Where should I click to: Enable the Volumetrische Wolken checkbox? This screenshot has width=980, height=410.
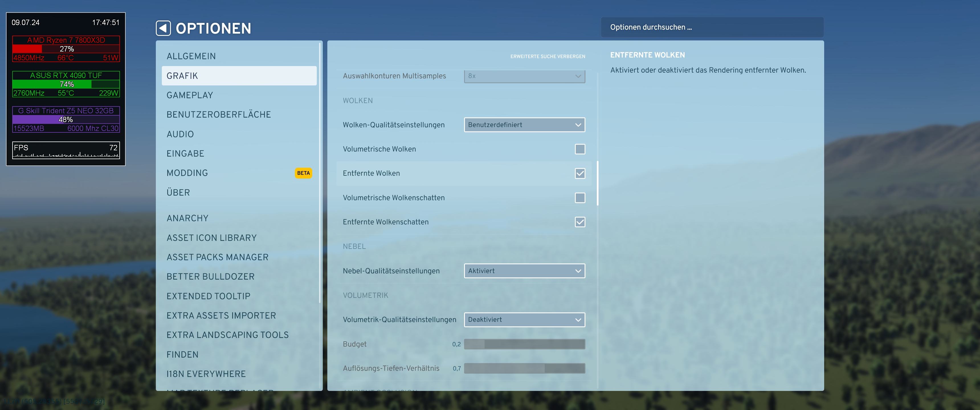[x=580, y=149]
